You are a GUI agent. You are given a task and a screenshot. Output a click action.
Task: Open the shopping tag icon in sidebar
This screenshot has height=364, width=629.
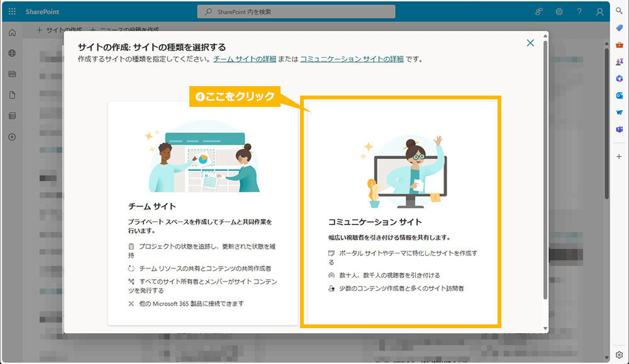(x=620, y=28)
